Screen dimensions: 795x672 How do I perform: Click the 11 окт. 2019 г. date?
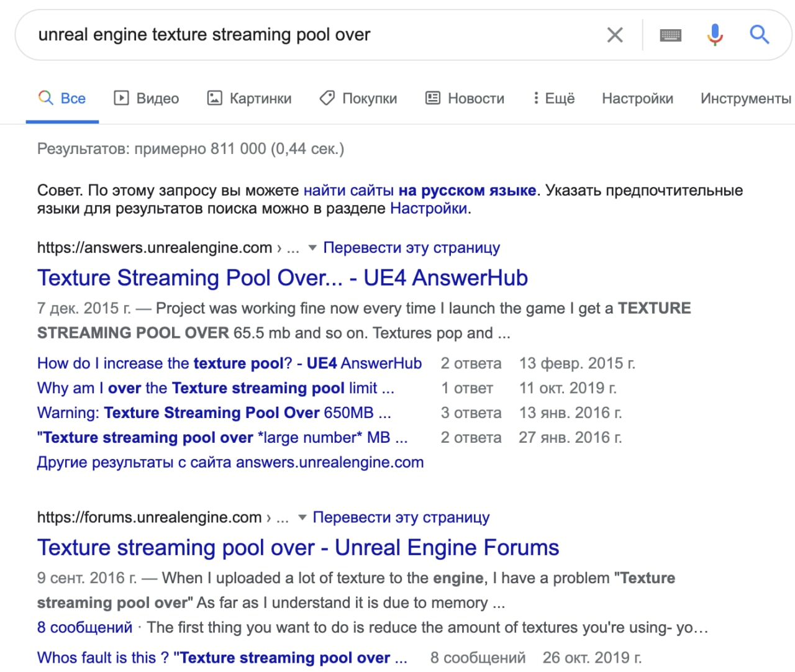pos(568,388)
